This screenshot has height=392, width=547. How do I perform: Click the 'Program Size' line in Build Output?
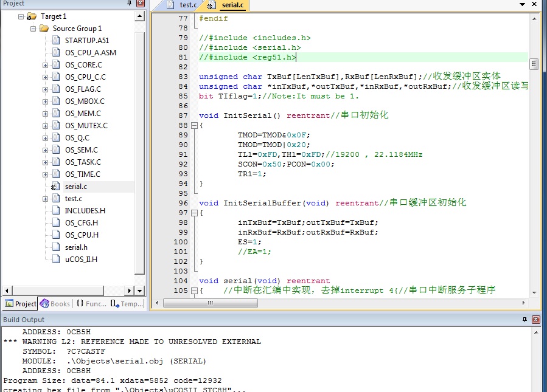(x=113, y=380)
